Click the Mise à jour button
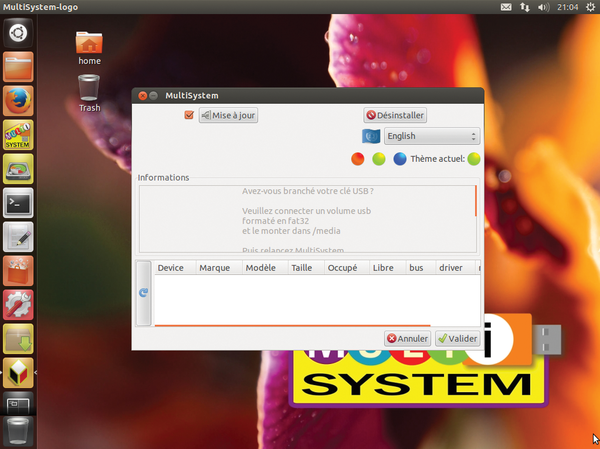 pyautogui.click(x=228, y=115)
